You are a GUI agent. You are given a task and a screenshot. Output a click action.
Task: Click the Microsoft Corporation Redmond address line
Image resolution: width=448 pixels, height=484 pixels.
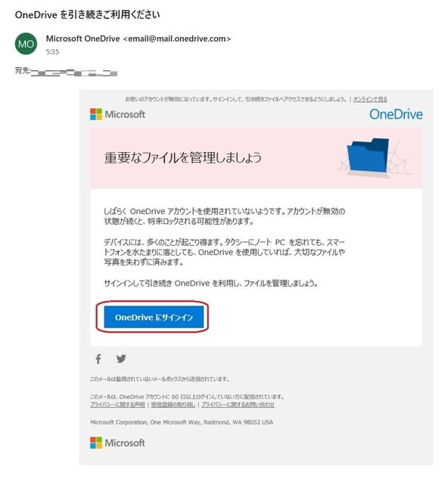[182, 422]
